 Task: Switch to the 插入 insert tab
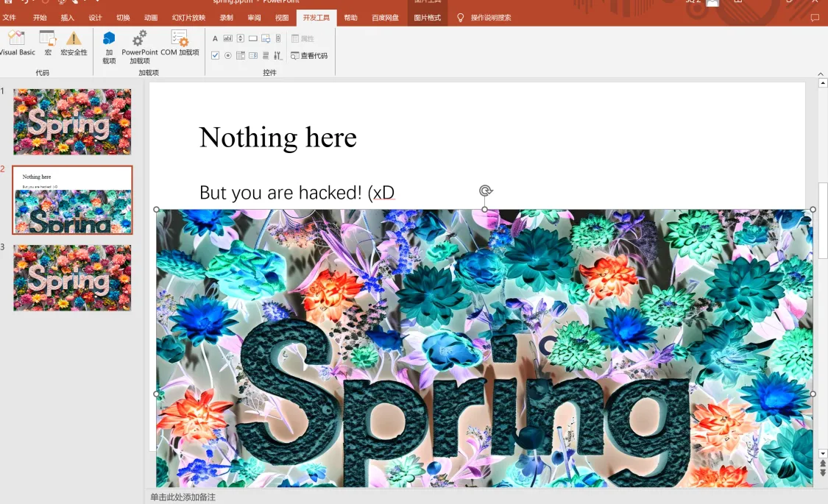(68, 18)
